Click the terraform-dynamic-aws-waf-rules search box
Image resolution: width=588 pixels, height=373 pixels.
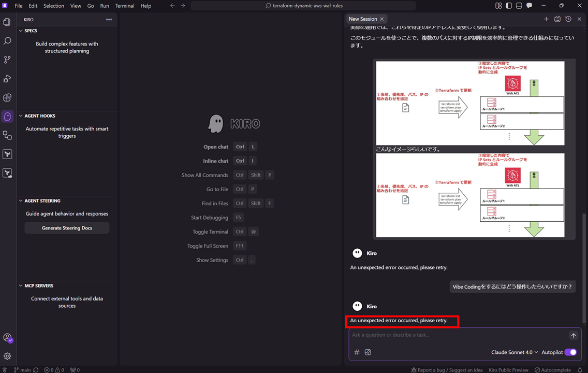pos(303,6)
